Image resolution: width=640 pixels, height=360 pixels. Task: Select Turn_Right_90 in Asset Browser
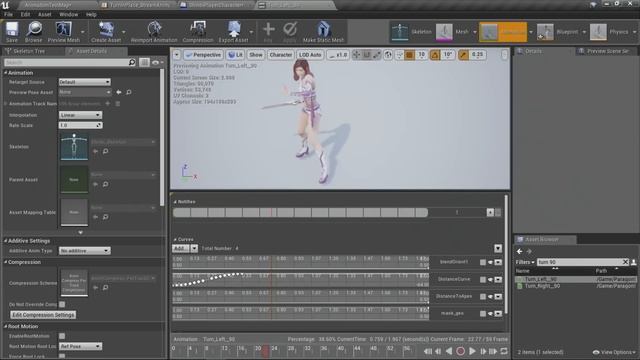[542, 286]
